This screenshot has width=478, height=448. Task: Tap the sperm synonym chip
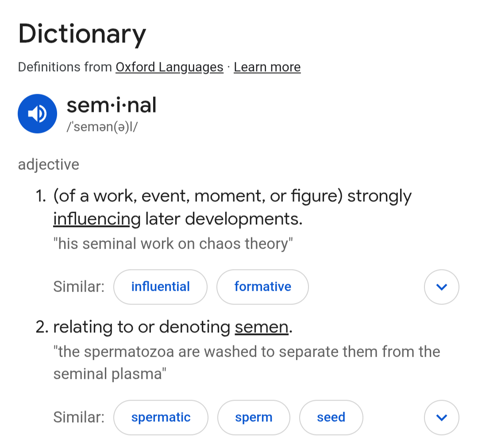pyautogui.click(x=254, y=417)
